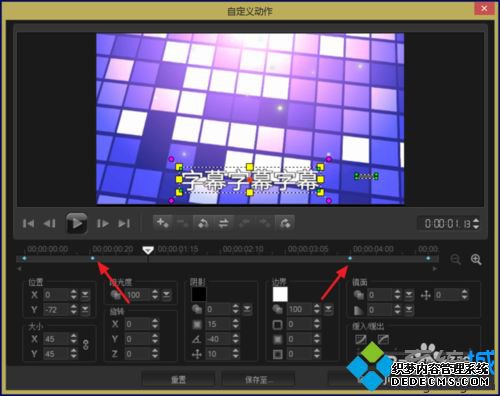Open the shadow opacity slider dropdown
The width and height of the screenshot is (500, 396).
click(247, 310)
